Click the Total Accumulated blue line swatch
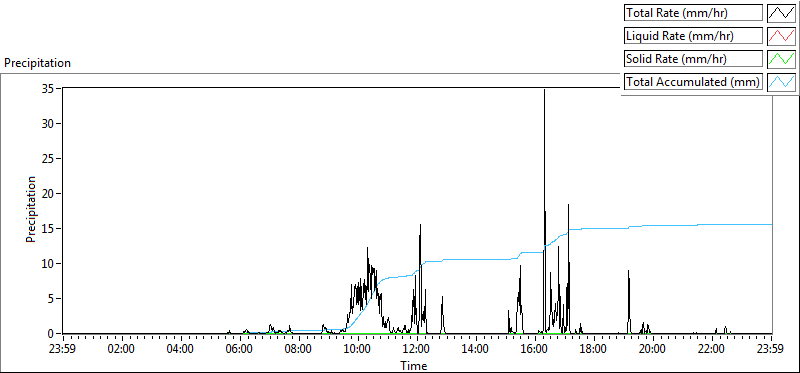Image resolution: width=800 pixels, height=373 pixels. coord(781,82)
